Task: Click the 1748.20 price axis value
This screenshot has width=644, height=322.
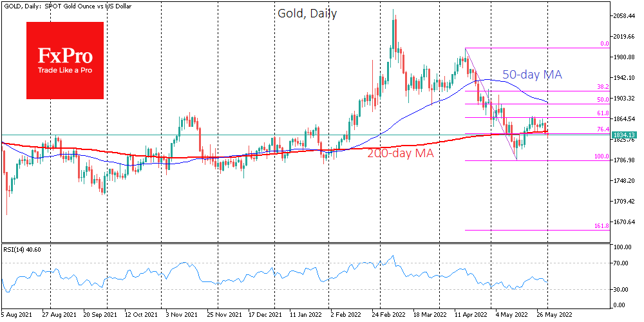Action: [624, 181]
